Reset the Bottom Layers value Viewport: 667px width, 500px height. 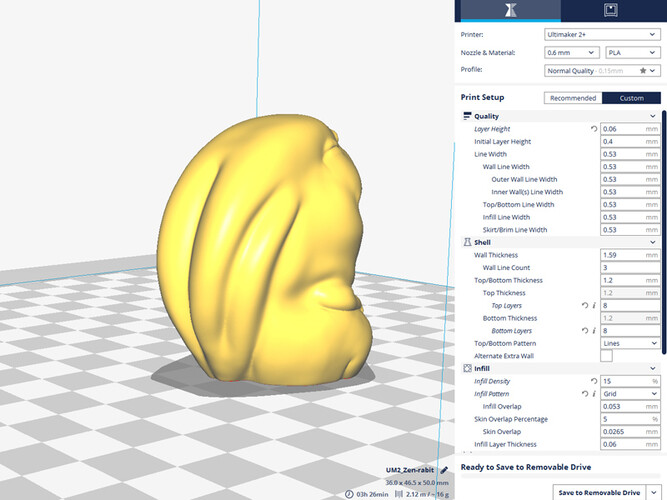585,330
